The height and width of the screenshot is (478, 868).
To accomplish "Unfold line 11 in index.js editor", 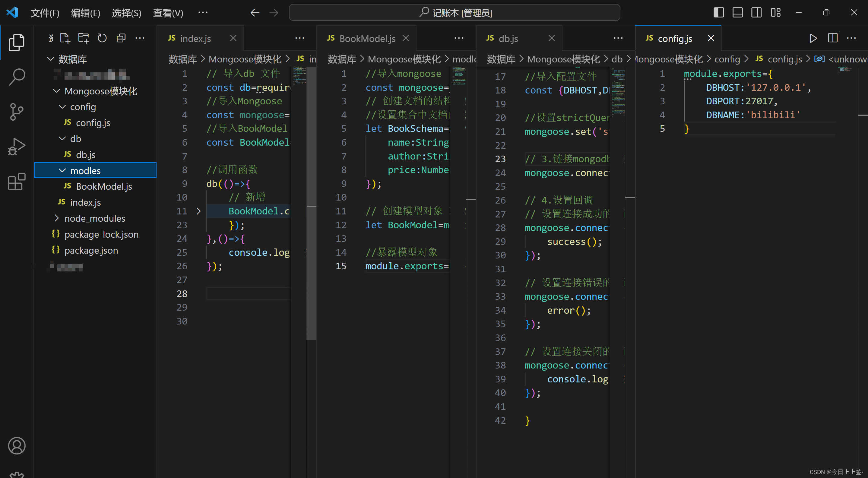I will pyautogui.click(x=198, y=211).
